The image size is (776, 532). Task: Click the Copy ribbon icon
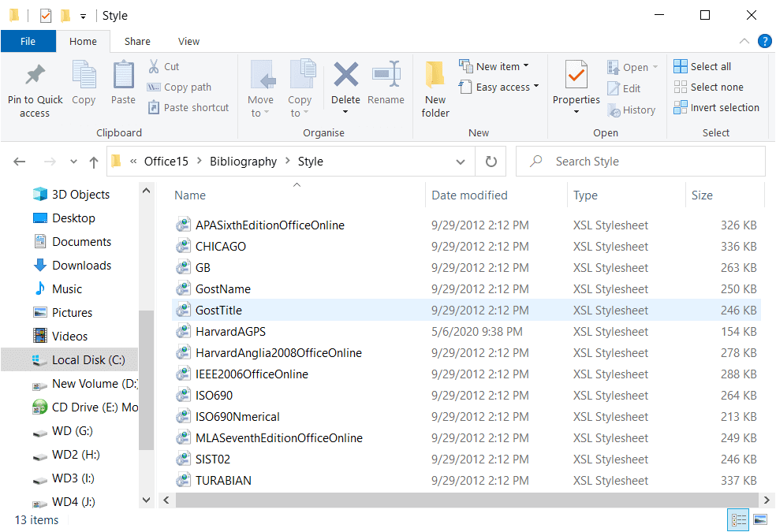click(84, 75)
